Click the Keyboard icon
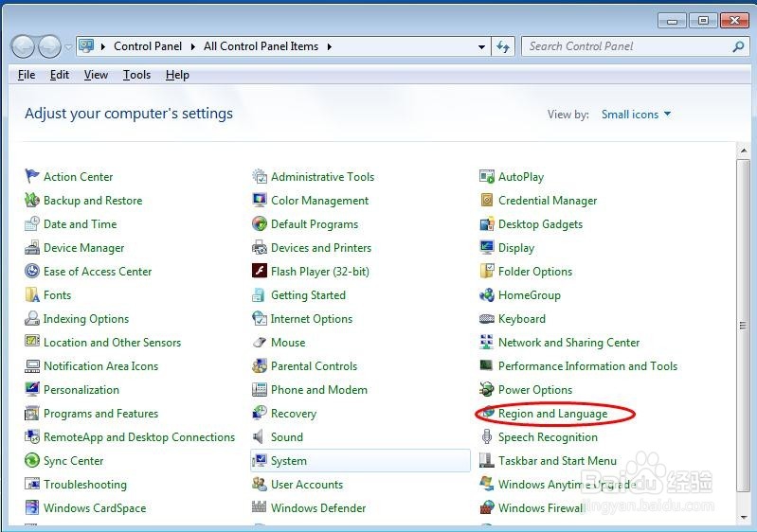The image size is (757, 532). (487, 318)
